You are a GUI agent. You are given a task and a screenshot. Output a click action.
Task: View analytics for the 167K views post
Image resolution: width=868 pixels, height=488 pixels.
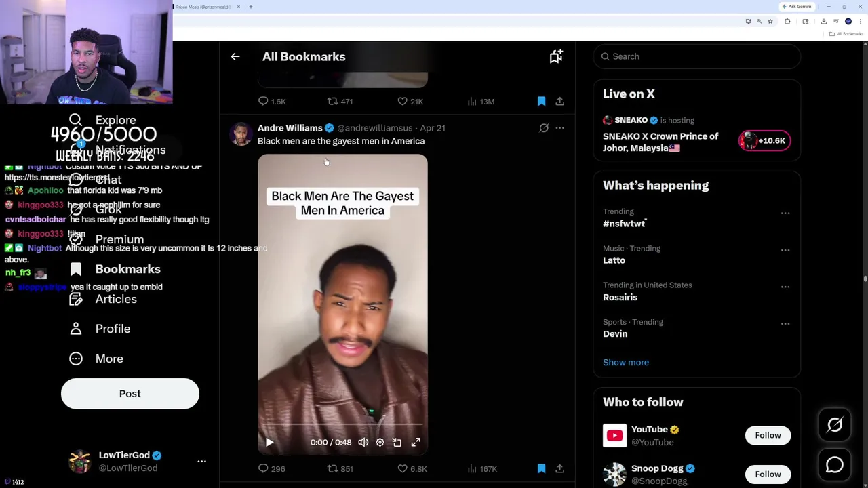coord(481,468)
